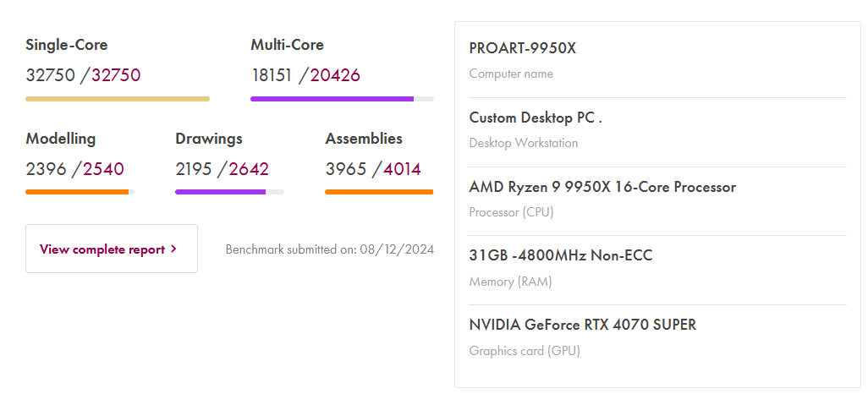The width and height of the screenshot is (868, 405).
Task: Click the AMD Ryzen 9 9950X processor entry
Action: (602, 187)
